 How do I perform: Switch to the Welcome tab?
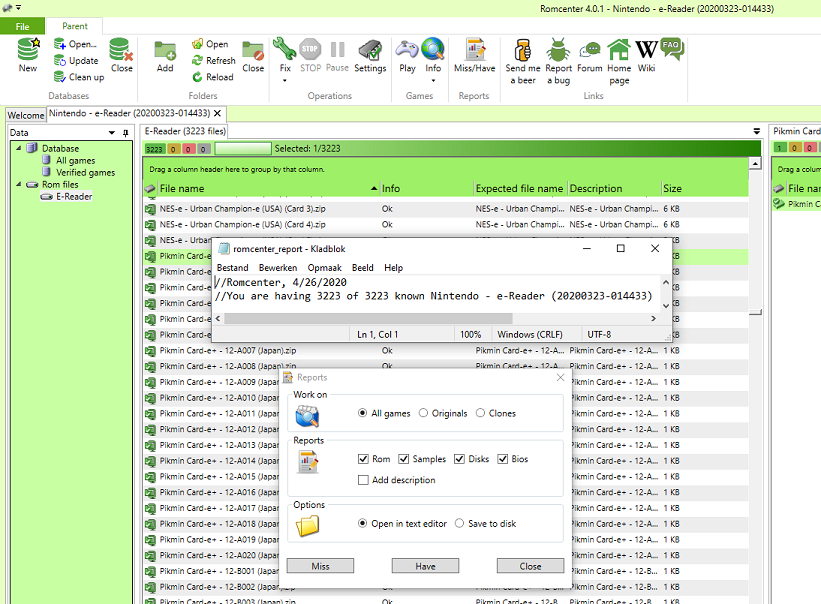click(26, 115)
